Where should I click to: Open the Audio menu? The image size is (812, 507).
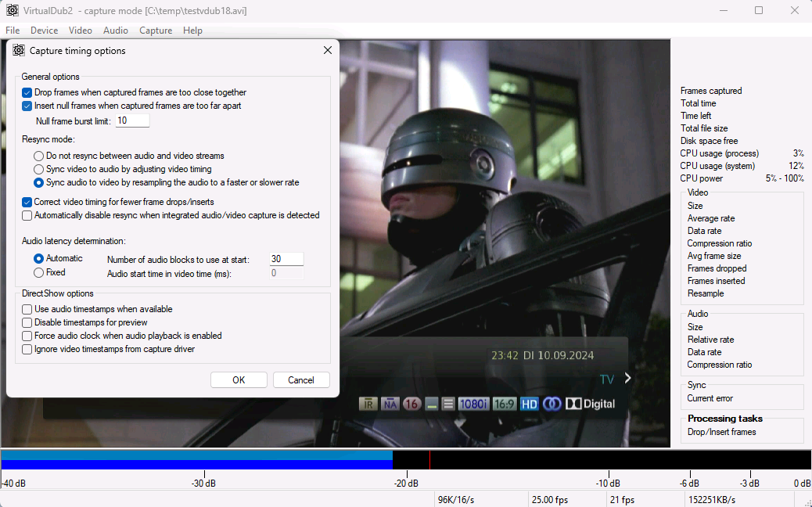(116, 31)
